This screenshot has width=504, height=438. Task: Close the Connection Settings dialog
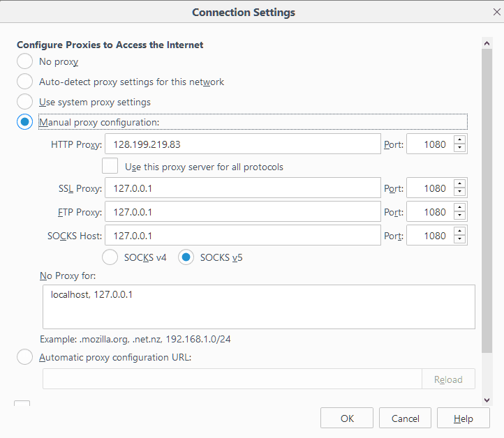click(497, 12)
